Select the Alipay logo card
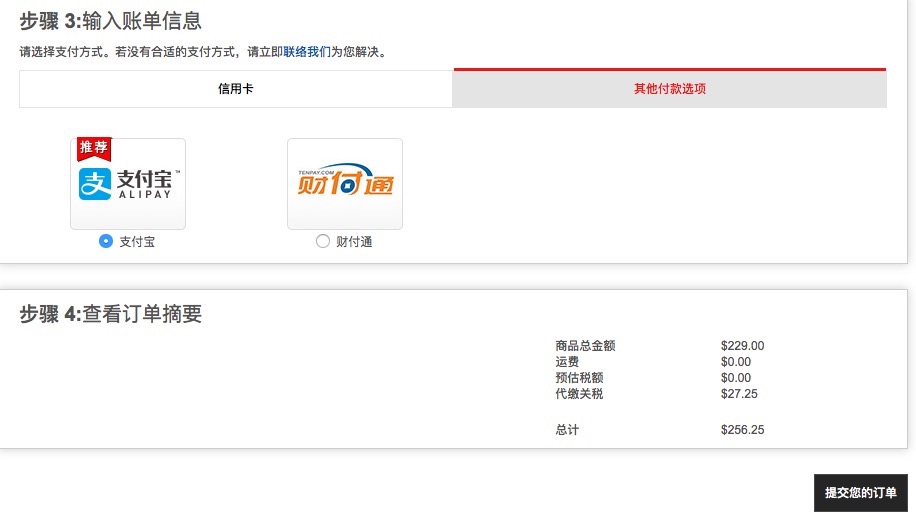Screen dimensions: 916x523 click(128, 183)
